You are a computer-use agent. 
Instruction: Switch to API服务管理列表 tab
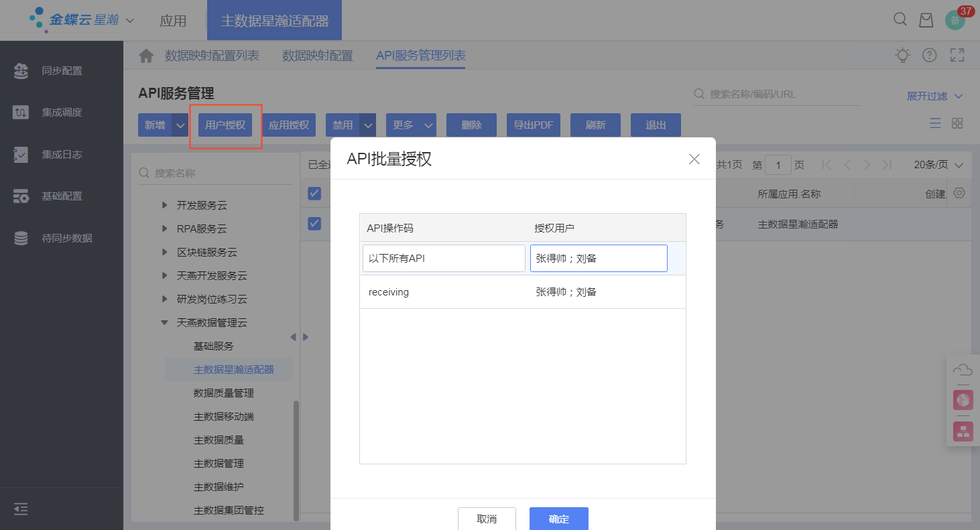tap(421, 56)
